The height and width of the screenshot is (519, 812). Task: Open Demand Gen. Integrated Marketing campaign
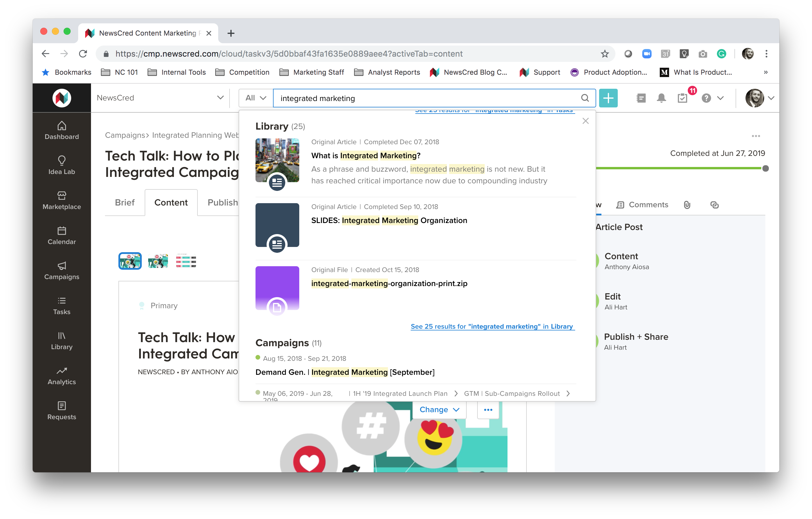[x=345, y=372]
